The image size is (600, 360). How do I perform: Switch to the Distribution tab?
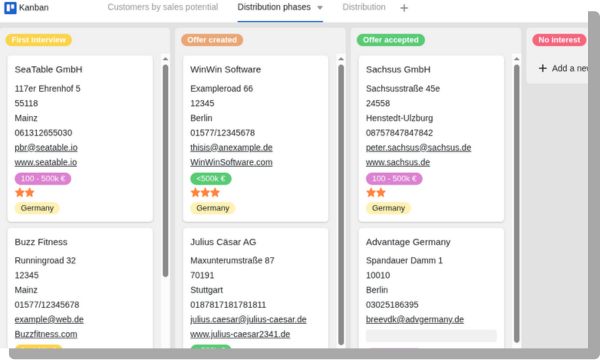click(364, 7)
